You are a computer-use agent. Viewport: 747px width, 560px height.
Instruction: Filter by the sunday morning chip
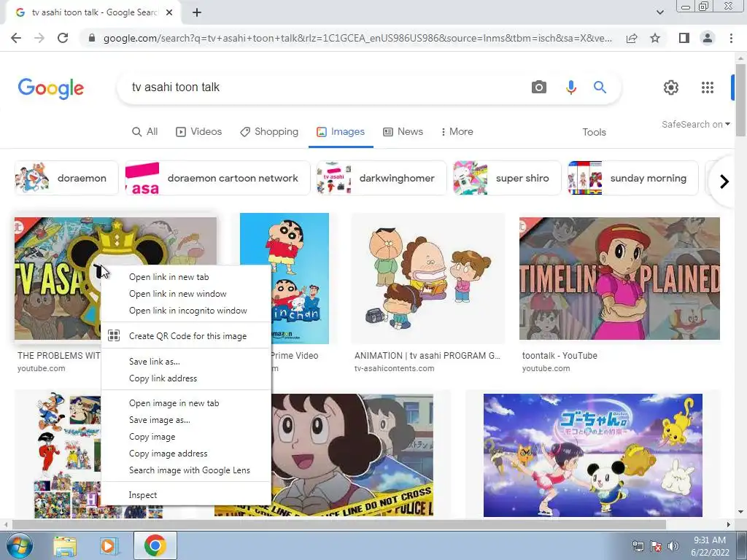click(x=632, y=178)
